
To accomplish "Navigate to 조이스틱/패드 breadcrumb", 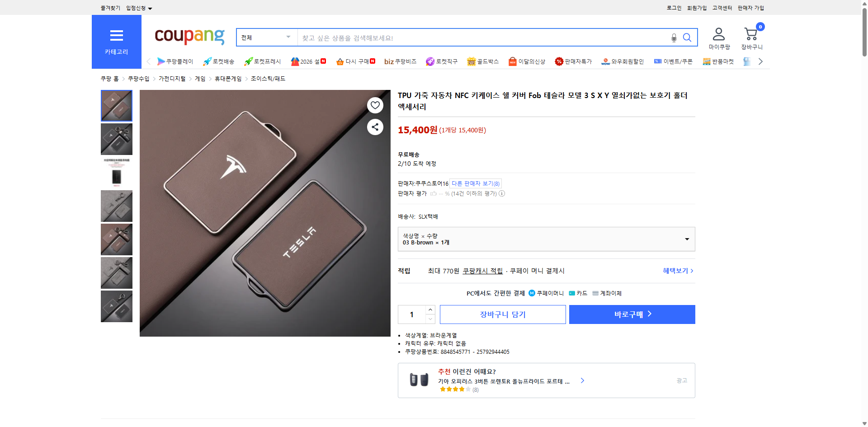I will tap(268, 78).
